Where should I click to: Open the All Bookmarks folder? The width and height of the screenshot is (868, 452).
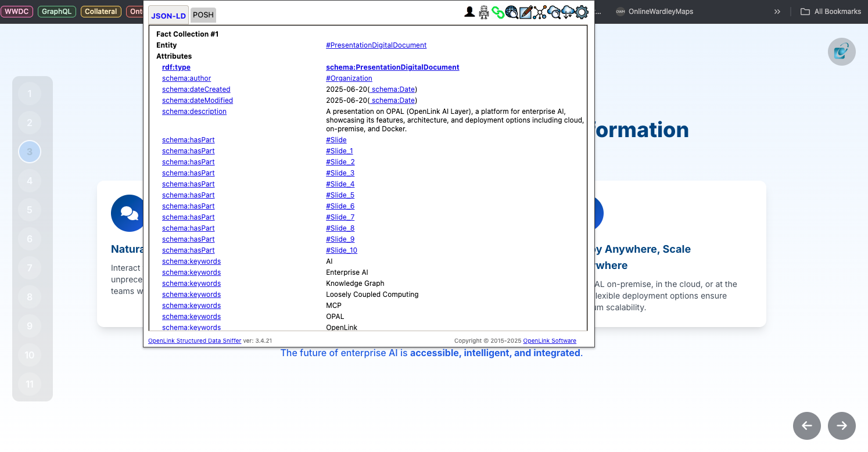pos(831,12)
